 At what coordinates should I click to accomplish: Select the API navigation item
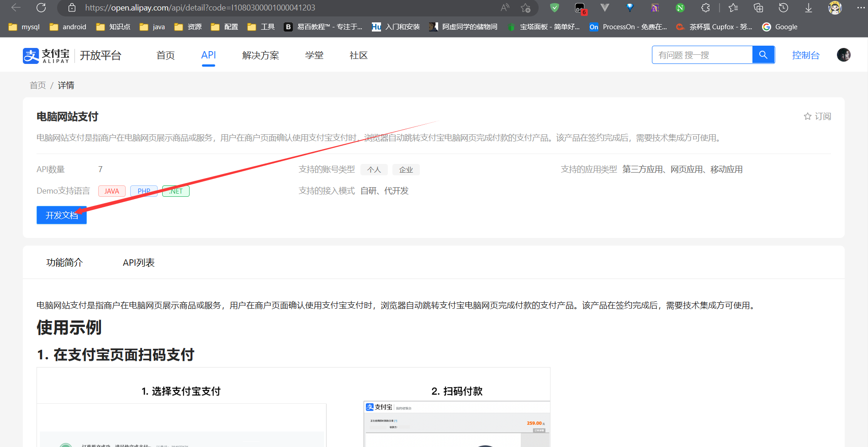pos(208,55)
